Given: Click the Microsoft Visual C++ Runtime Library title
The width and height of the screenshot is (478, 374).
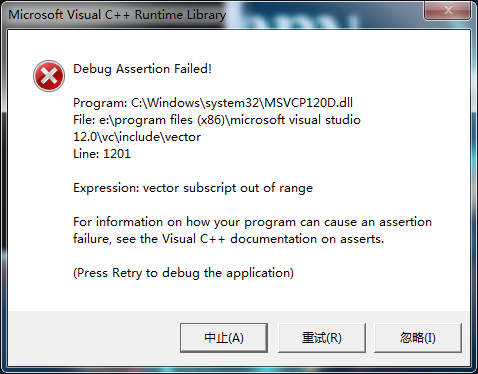Looking at the screenshot, I should [117, 15].
